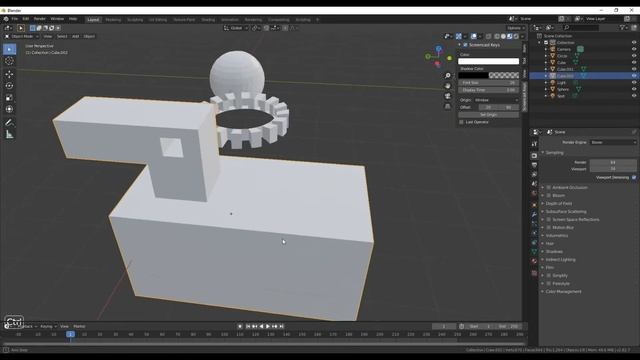Open the Edit menu
The height and width of the screenshot is (360, 640).
[x=26, y=19]
